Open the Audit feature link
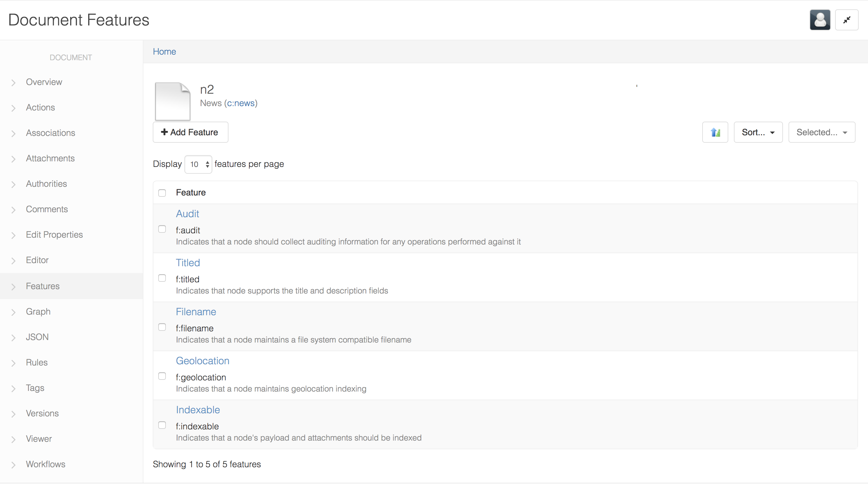Viewport: 868px width, 484px height. [x=187, y=213]
